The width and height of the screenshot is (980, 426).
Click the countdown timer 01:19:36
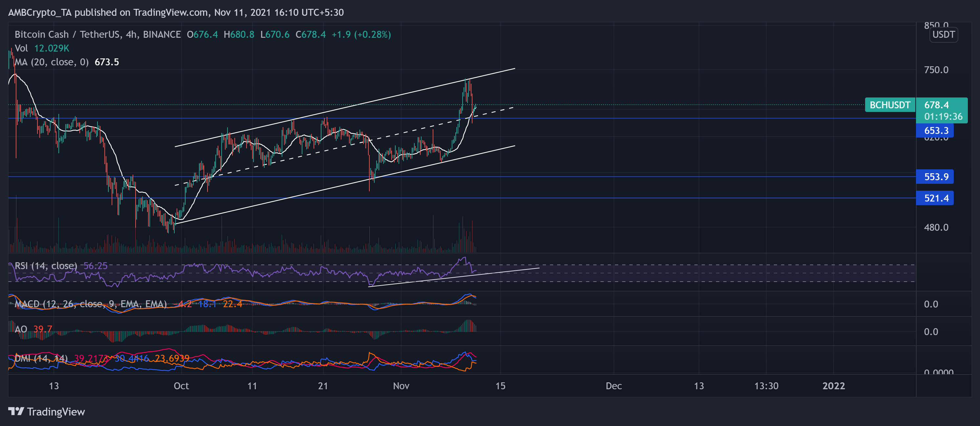point(943,117)
